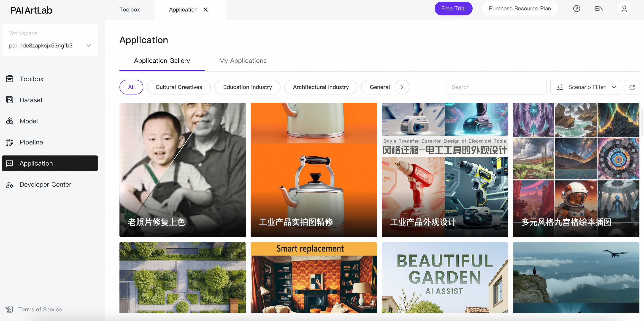Open the Pipeline sidebar icon
The image size is (644, 321).
click(x=10, y=142)
